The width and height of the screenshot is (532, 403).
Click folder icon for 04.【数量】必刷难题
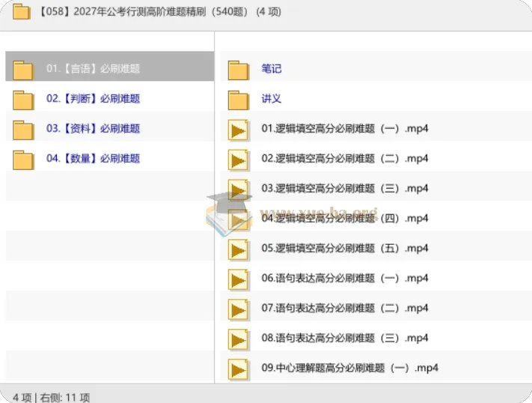coord(23,160)
